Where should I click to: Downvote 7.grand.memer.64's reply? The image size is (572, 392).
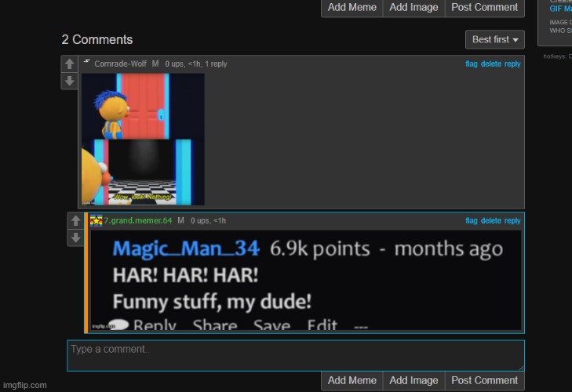pos(76,238)
